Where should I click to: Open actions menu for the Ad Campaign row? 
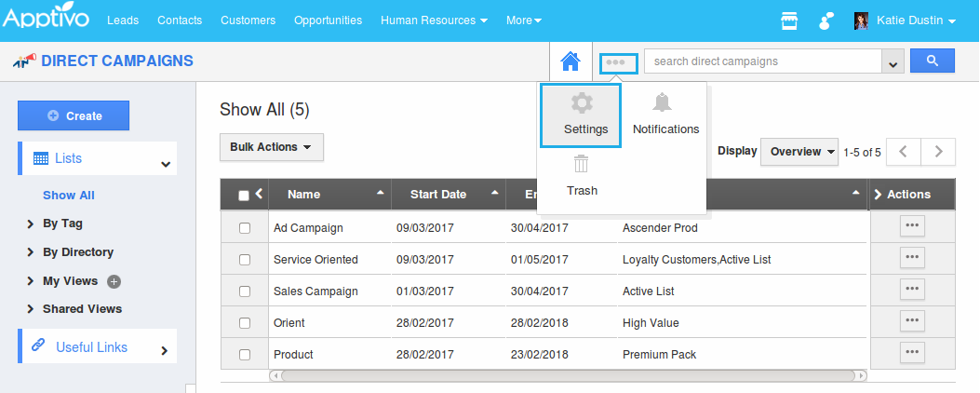point(912,226)
